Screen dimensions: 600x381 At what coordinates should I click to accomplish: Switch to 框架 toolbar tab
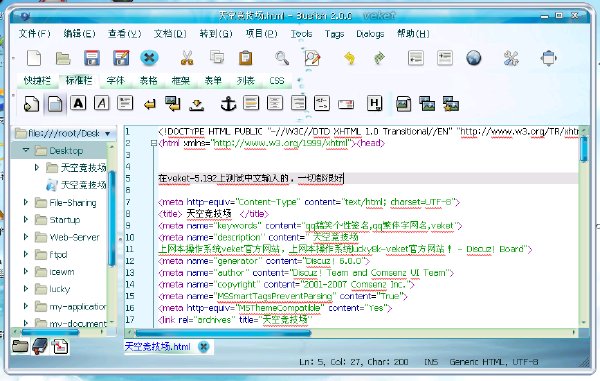pyautogui.click(x=181, y=80)
